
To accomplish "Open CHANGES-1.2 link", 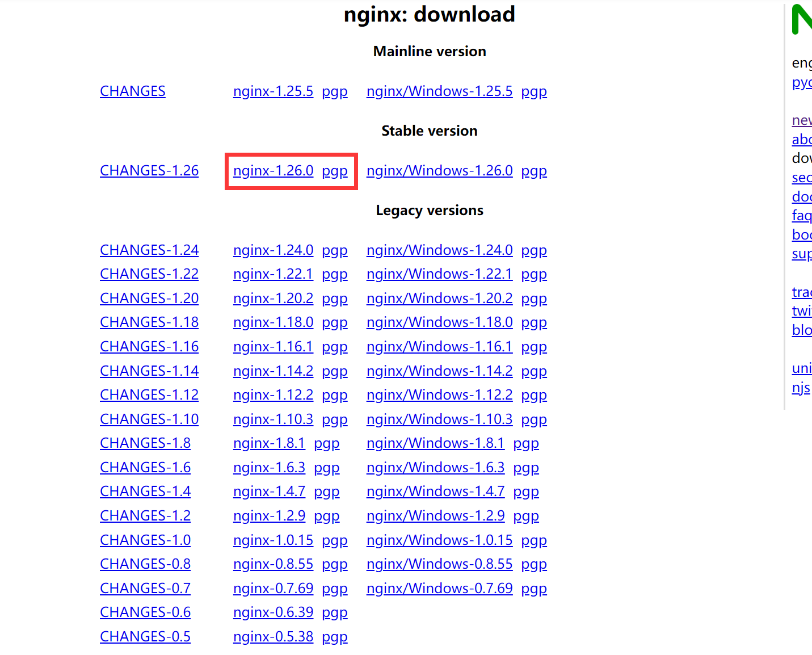I will [145, 516].
